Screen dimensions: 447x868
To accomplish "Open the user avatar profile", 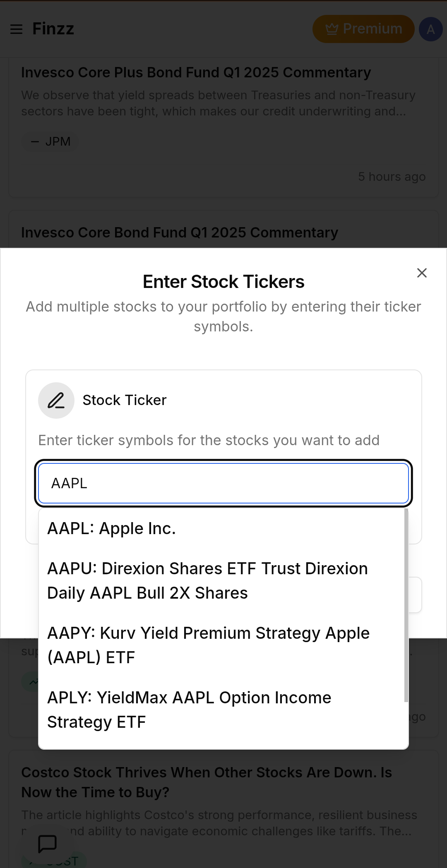I will tap(430, 29).
